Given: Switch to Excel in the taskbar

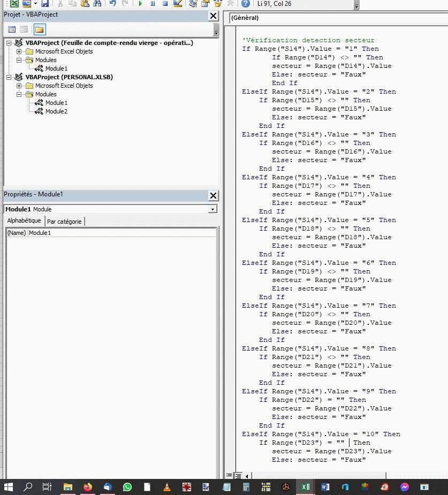Looking at the screenshot, I should (306, 487).
